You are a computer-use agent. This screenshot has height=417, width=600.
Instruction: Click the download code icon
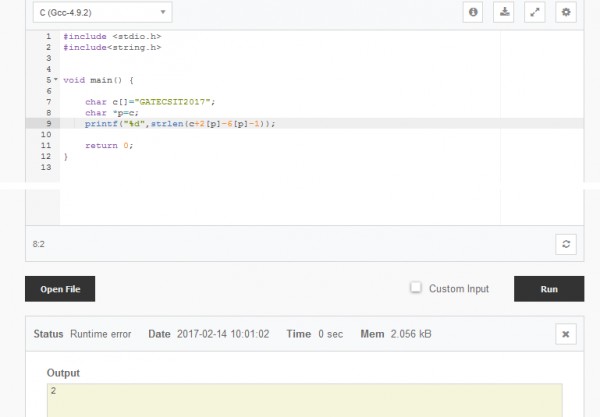click(x=504, y=12)
